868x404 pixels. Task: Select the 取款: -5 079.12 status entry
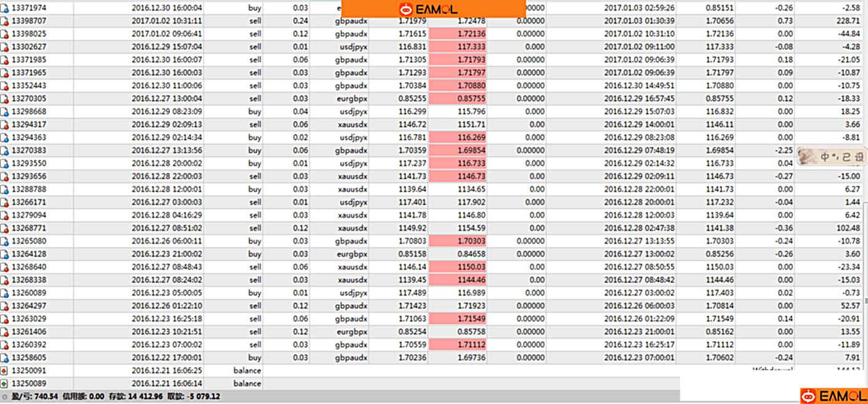[x=193, y=397]
